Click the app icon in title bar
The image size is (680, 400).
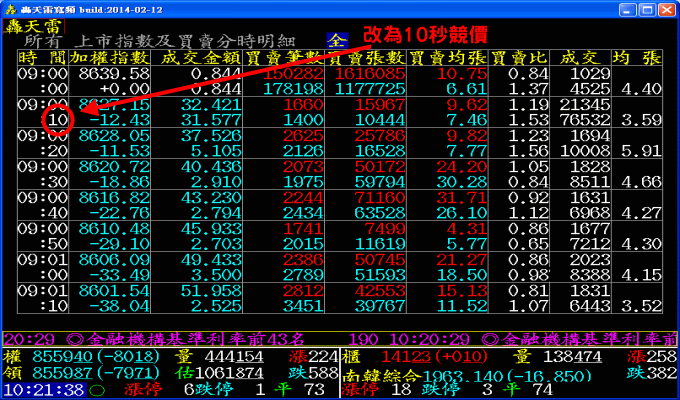pos(11,10)
